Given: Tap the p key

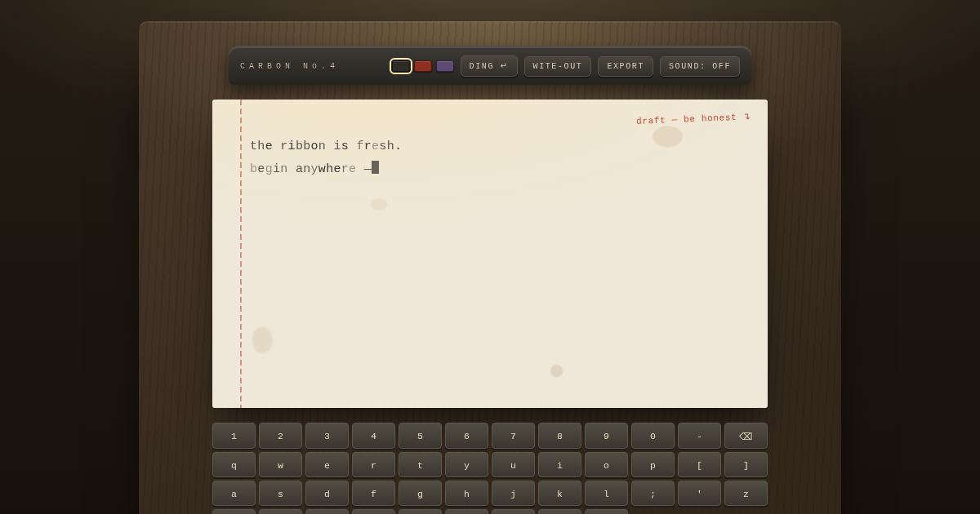Looking at the screenshot, I should pyautogui.click(x=653, y=464).
